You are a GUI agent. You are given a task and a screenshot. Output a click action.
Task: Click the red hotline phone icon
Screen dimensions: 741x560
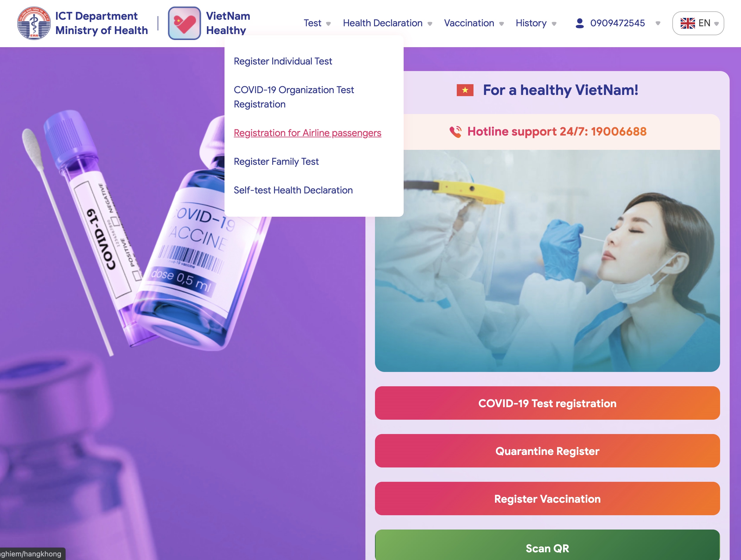(x=456, y=132)
